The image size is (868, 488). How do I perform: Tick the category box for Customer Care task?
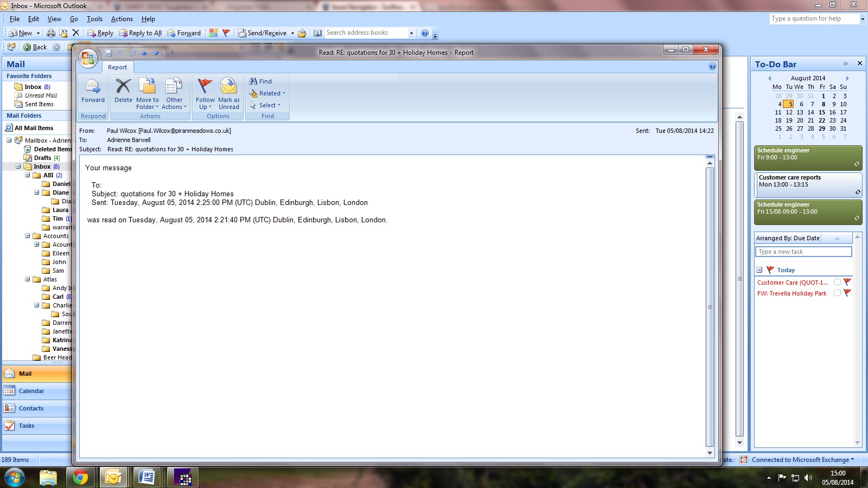coord(837,282)
